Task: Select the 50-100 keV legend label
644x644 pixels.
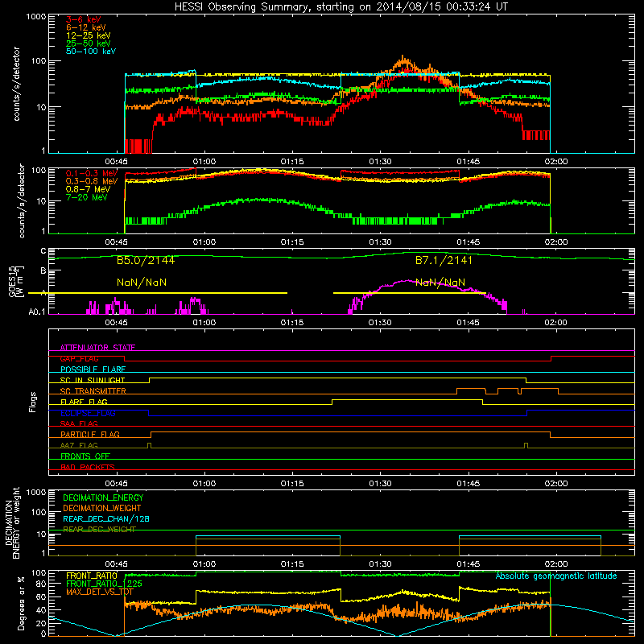Action: (x=91, y=52)
